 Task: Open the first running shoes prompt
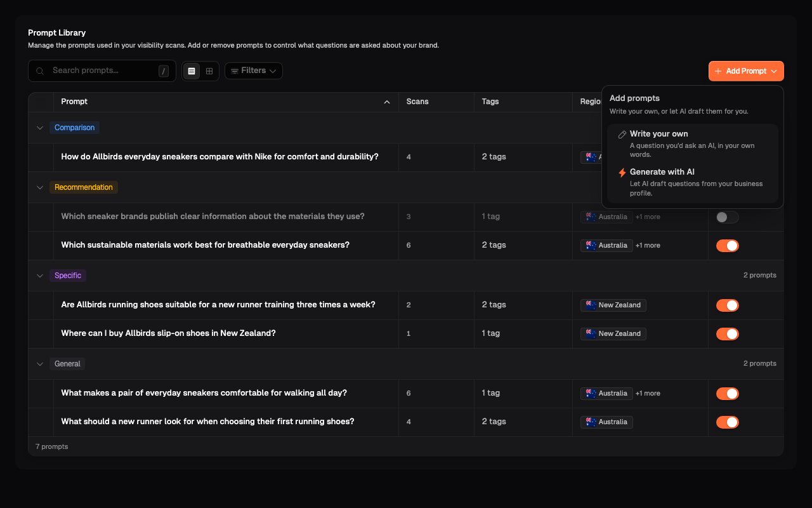coord(207,422)
